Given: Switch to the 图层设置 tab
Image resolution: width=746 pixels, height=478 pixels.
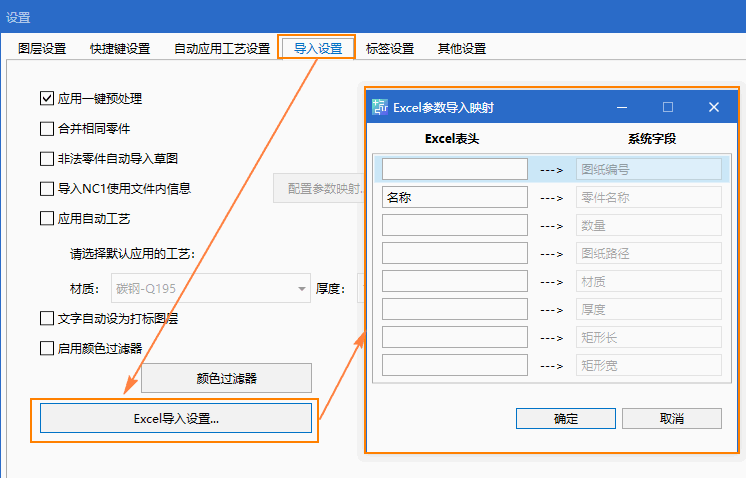Looking at the screenshot, I should (x=42, y=48).
